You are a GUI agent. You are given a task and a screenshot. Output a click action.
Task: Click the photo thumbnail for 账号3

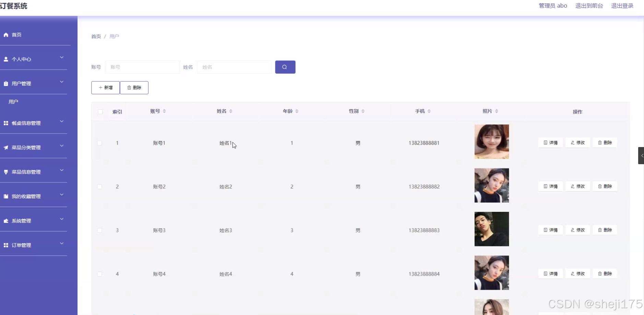click(492, 229)
